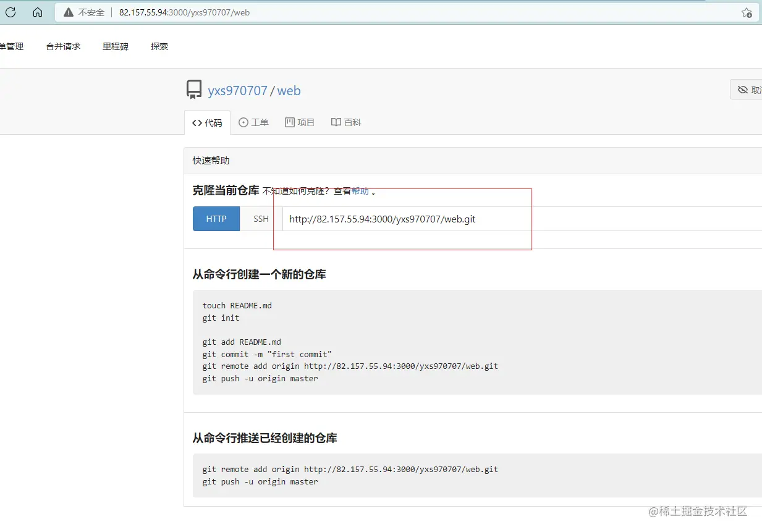The height and width of the screenshot is (532, 762).
Task: Click the 克隆当前仓库 heading
Action: (x=226, y=190)
